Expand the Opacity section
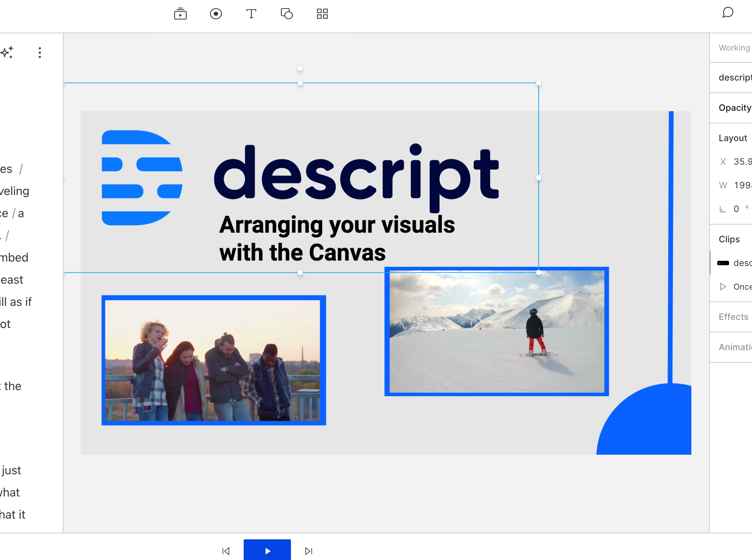 [x=735, y=107]
